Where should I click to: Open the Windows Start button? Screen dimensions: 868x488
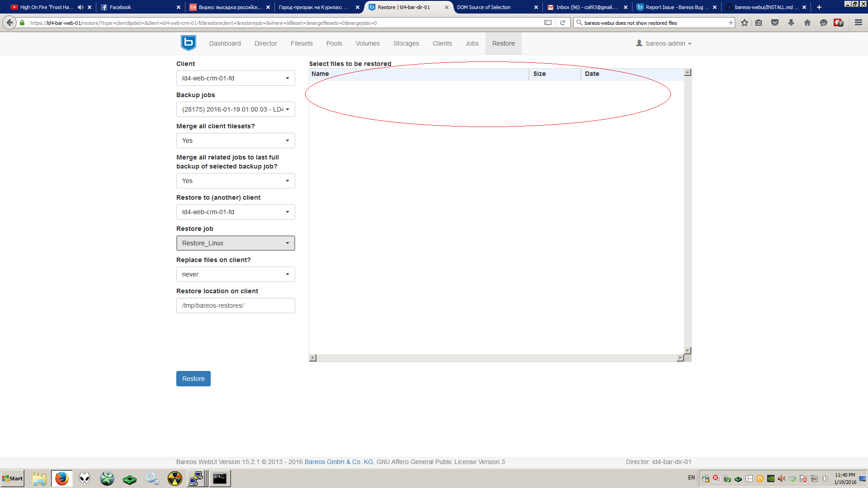click(13, 479)
